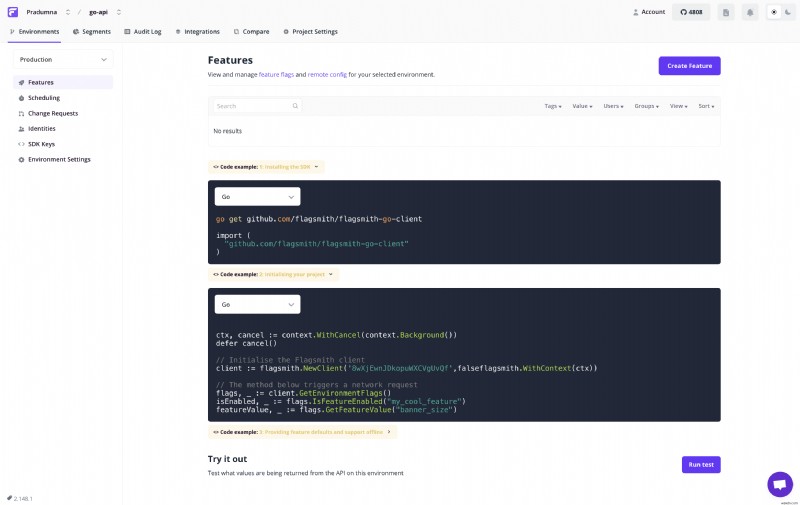
Task: Open the Go language dropdown in install block
Action: tap(257, 197)
